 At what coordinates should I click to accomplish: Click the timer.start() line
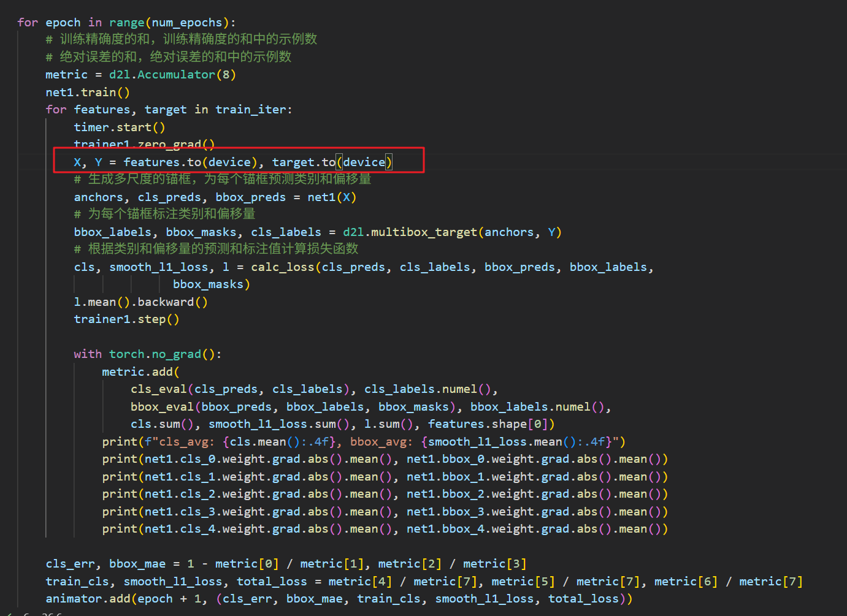[x=120, y=127]
